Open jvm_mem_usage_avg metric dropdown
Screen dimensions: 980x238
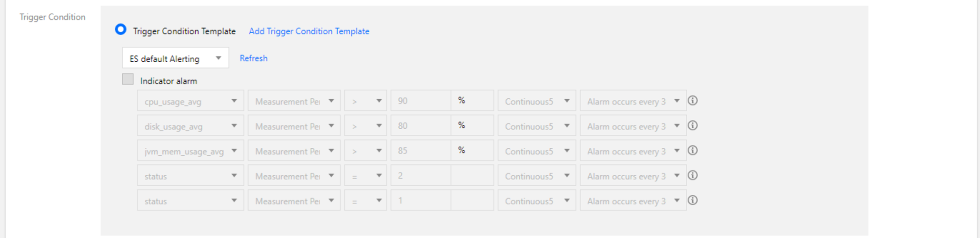tap(190, 151)
